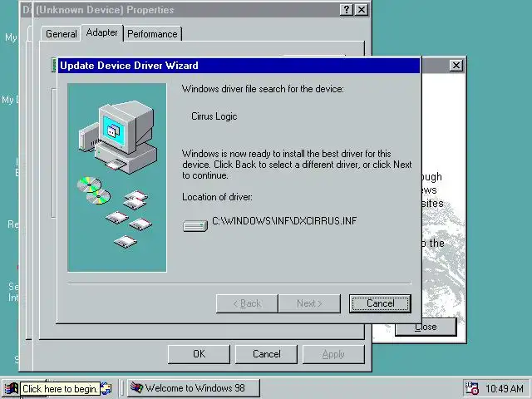Viewport: 532px width, 399px height.
Task: Click the quick launch icon right of the tooltip
Action: (106, 388)
